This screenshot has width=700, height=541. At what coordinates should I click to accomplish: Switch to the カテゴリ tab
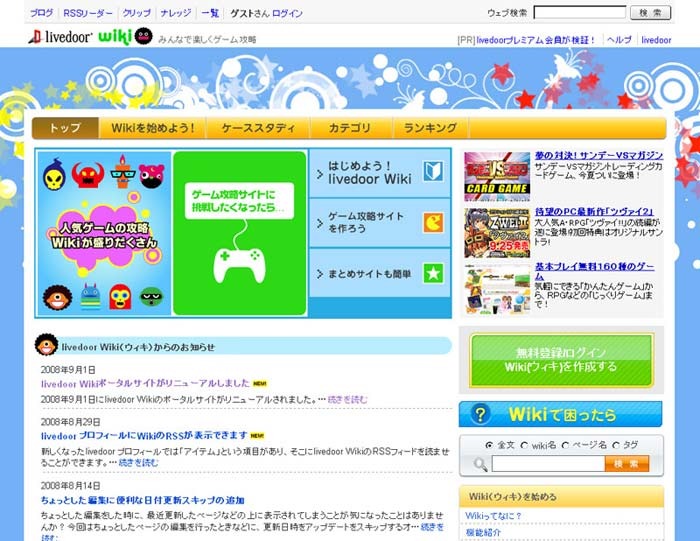tap(351, 128)
